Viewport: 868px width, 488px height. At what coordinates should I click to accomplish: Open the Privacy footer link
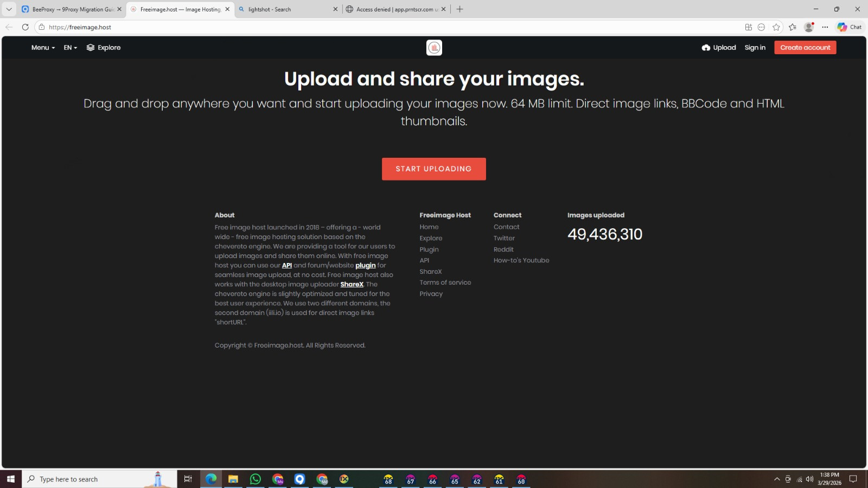pos(431,294)
